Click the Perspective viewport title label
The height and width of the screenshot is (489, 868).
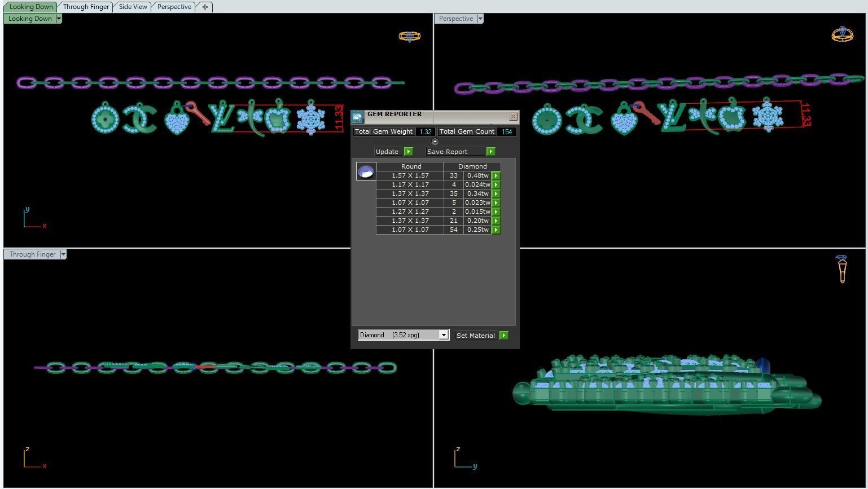pos(456,19)
